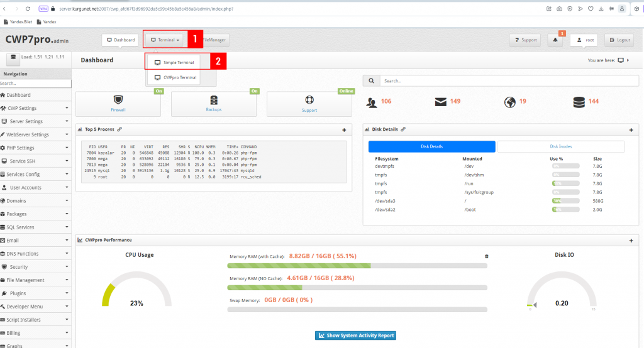
Task: Open Developer Menu in sidebar
Action: 35,307
